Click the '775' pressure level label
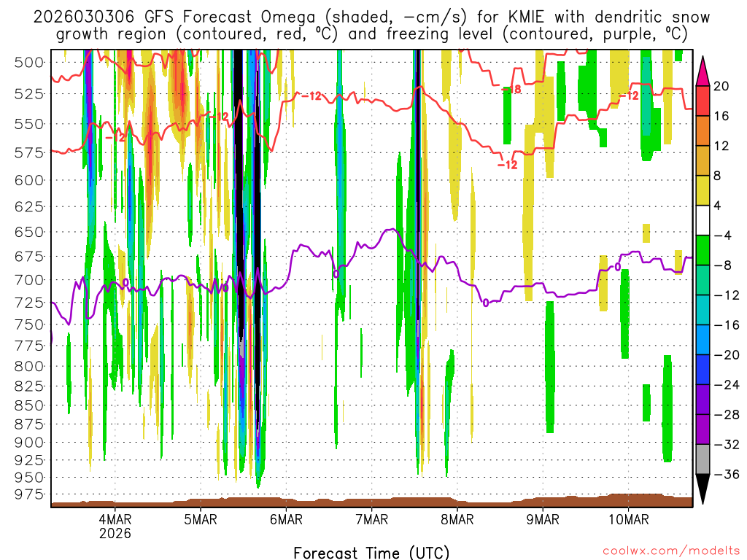747x560 pixels. pyautogui.click(x=29, y=346)
